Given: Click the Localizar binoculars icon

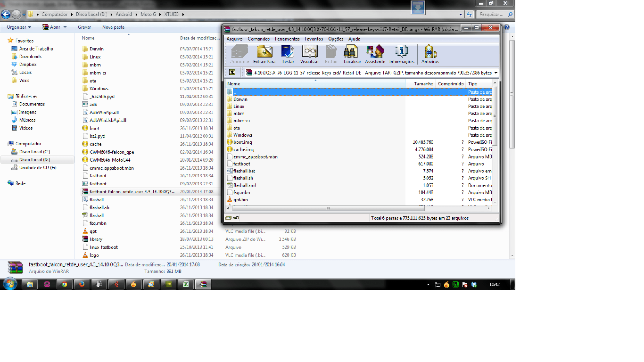Looking at the screenshot, I should point(352,54).
